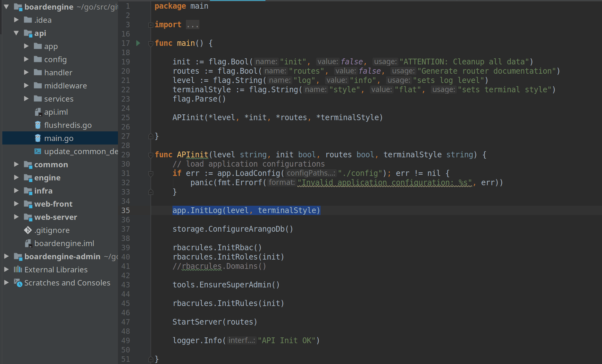This screenshot has height=364, width=602.
Task: Collapse the func main fold marker
Action: [x=151, y=44]
